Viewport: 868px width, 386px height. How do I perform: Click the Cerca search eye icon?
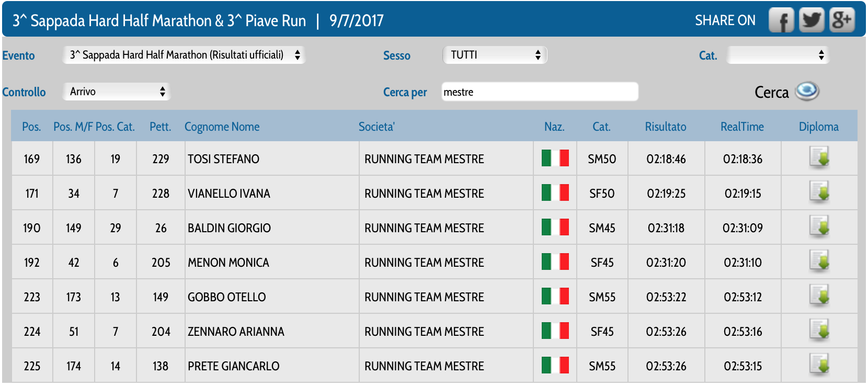point(807,92)
